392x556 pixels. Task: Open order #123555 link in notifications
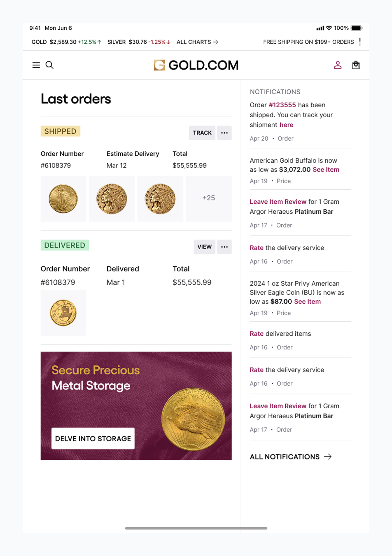pyautogui.click(x=282, y=105)
